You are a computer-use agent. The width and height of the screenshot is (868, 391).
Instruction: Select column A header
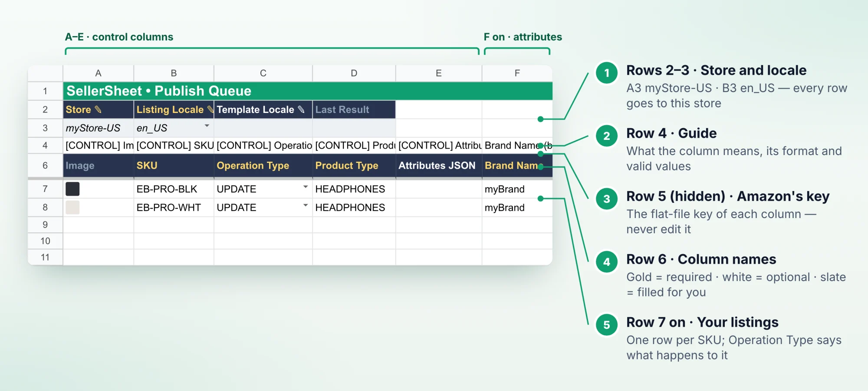click(99, 73)
